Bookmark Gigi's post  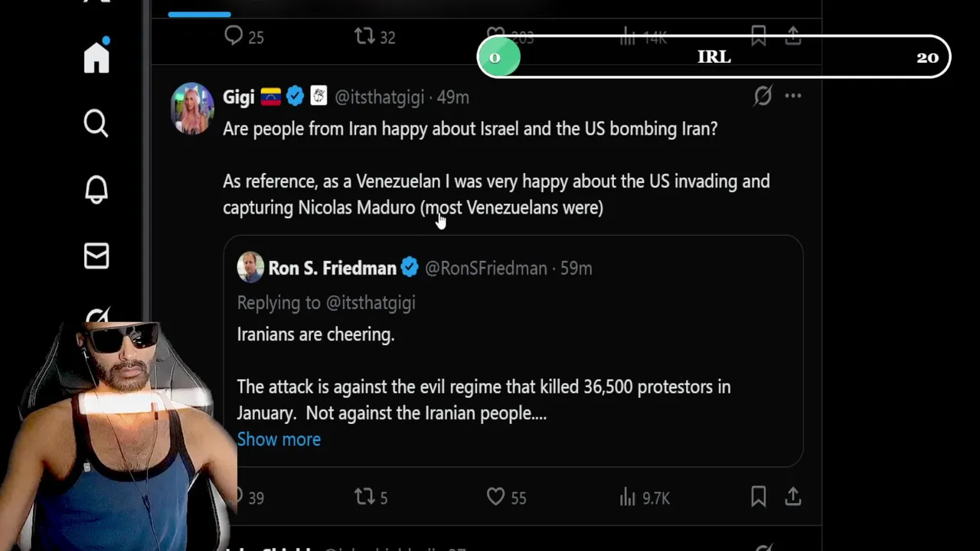point(758,497)
